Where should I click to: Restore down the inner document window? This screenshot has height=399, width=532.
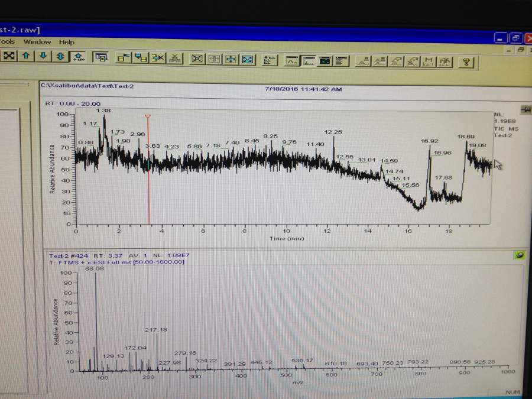click(x=520, y=50)
